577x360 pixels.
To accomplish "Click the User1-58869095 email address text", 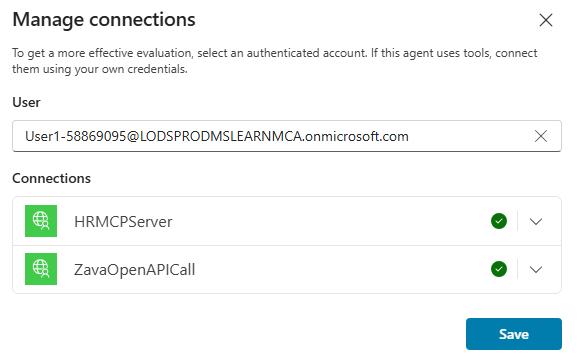I will coord(217,136).
